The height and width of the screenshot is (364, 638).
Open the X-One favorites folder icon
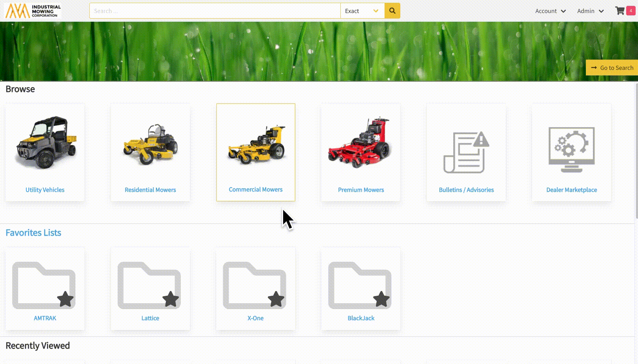(x=255, y=285)
